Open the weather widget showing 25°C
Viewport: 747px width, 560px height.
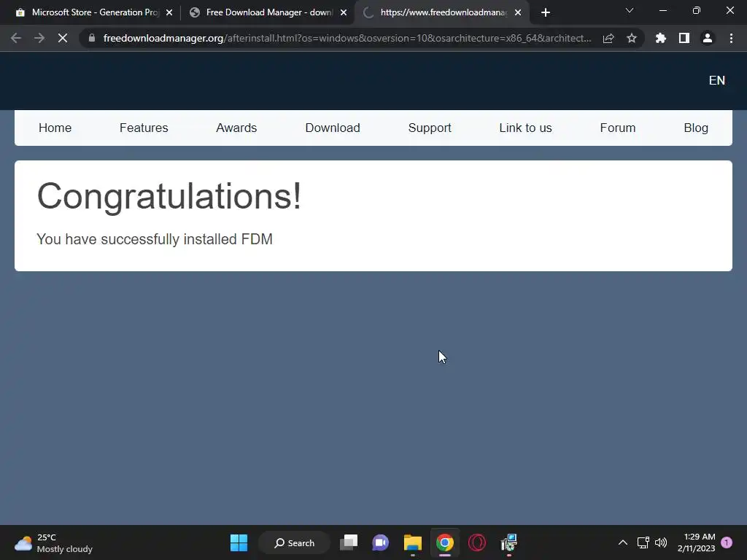pyautogui.click(x=53, y=542)
